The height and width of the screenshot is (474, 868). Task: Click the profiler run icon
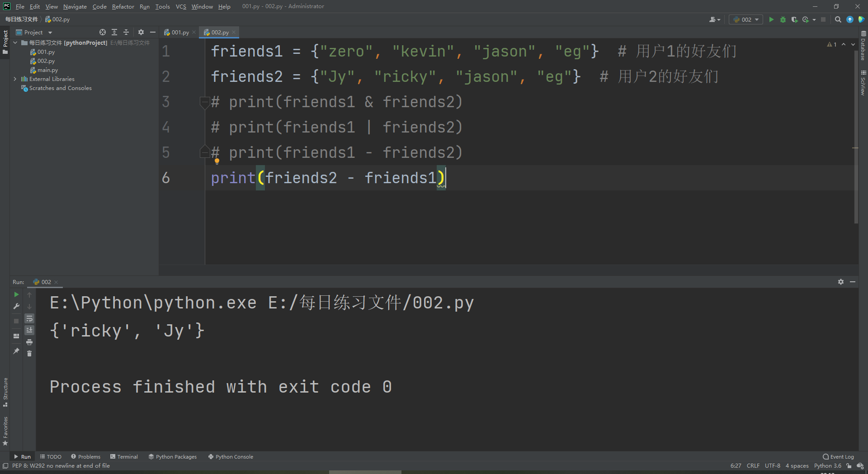806,19
